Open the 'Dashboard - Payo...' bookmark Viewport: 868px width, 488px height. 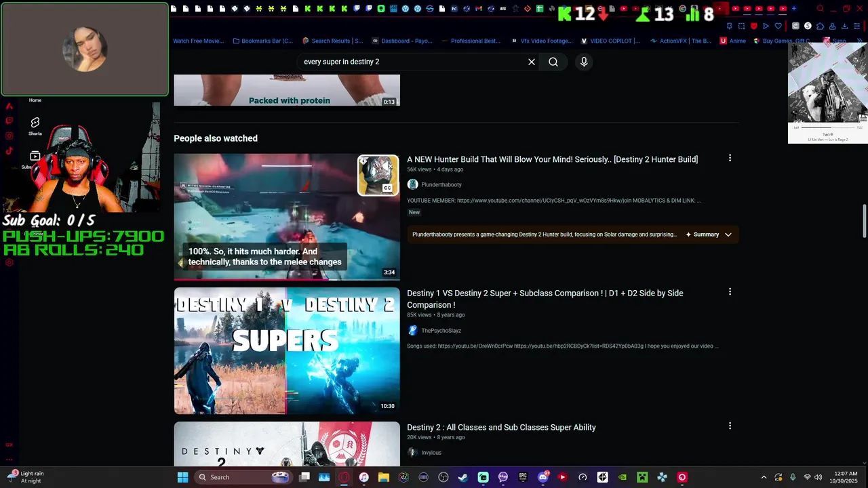(401, 41)
